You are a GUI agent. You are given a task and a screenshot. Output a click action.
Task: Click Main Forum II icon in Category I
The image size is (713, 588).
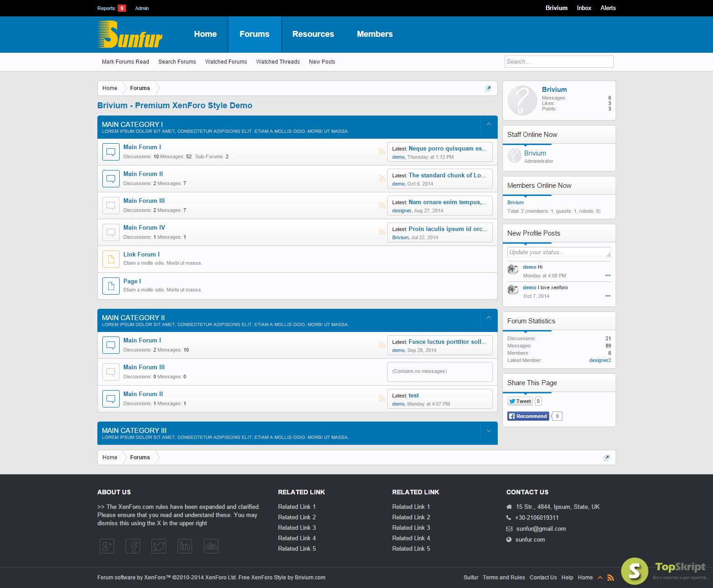(x=111, y=179)
